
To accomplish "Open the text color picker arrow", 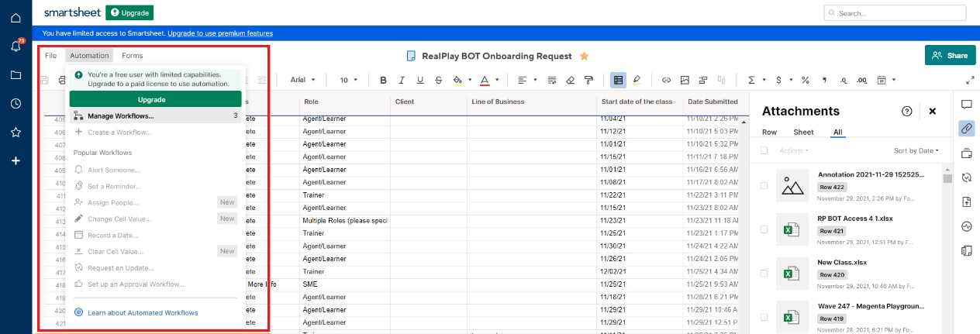I will (x=496, y=80).
